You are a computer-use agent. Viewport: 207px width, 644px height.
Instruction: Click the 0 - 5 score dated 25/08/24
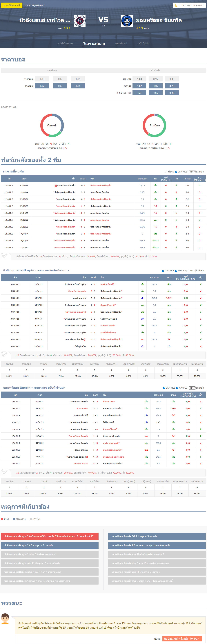[x=83, y=199]
